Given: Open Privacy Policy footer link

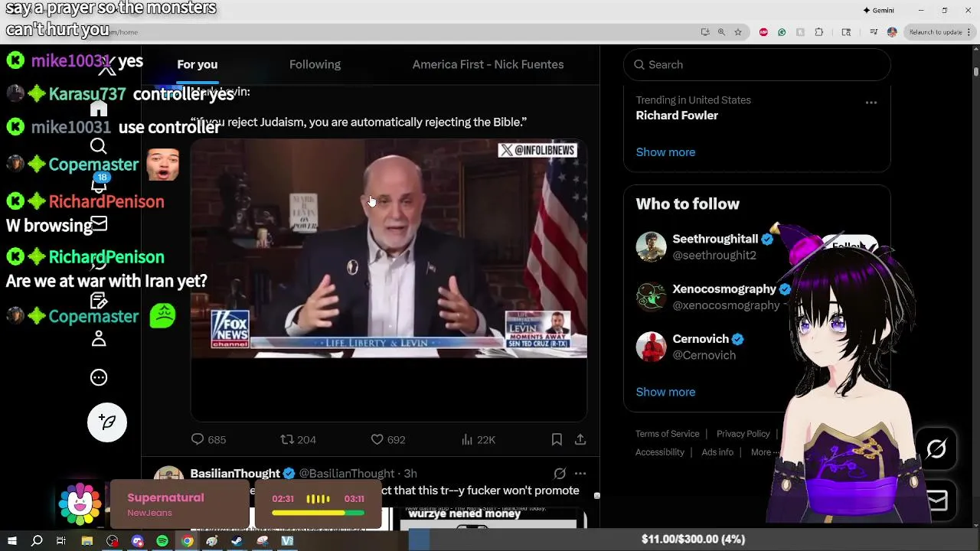Looking at the screenshot, I should [743, 434].
